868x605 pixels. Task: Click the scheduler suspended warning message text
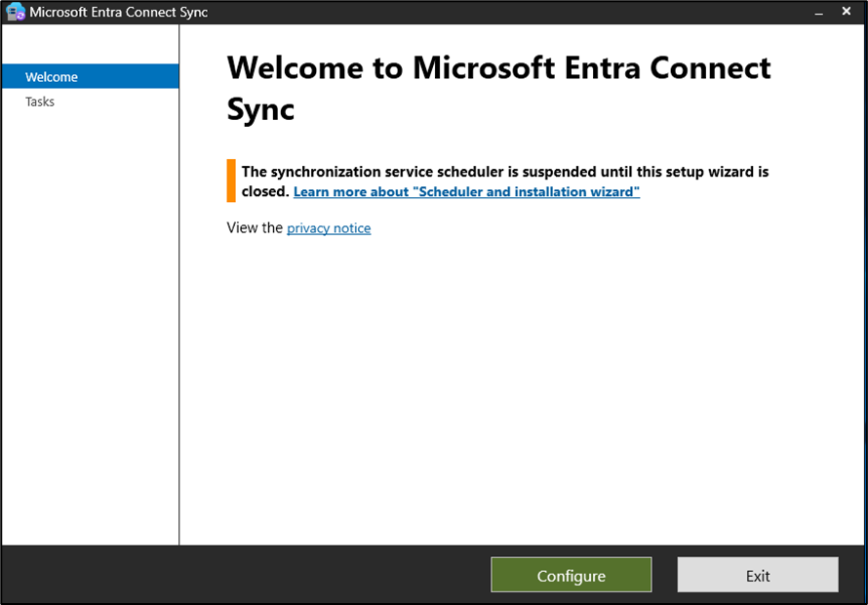[504, 172]
